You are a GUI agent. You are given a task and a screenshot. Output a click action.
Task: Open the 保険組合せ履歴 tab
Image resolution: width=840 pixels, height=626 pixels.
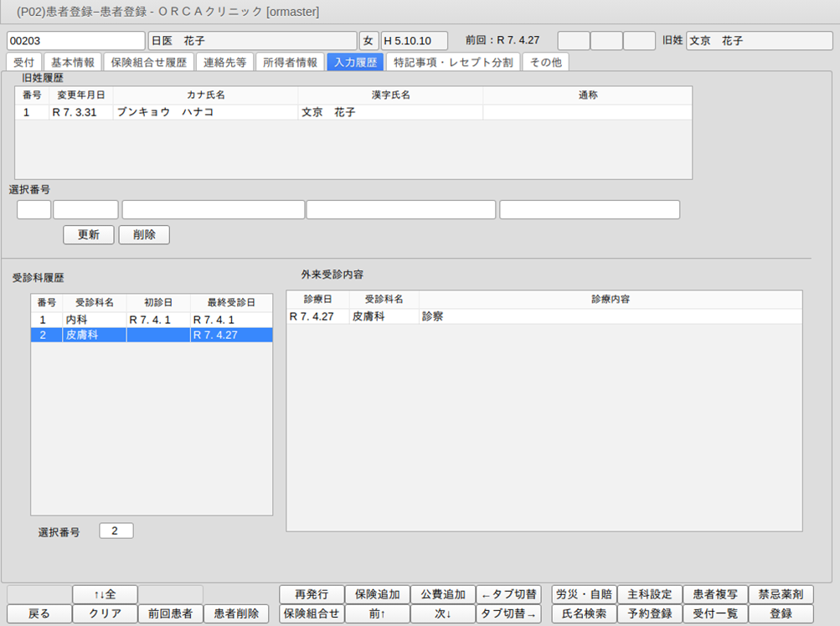pos(149,62)
